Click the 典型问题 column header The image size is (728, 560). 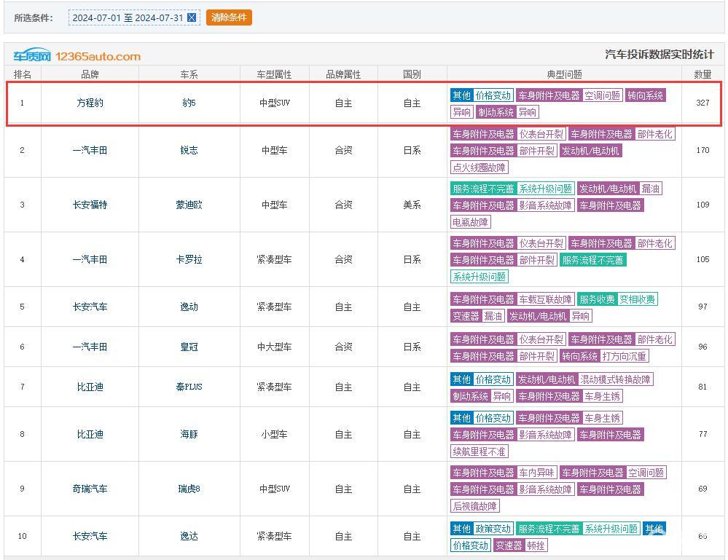pos(564,74)
